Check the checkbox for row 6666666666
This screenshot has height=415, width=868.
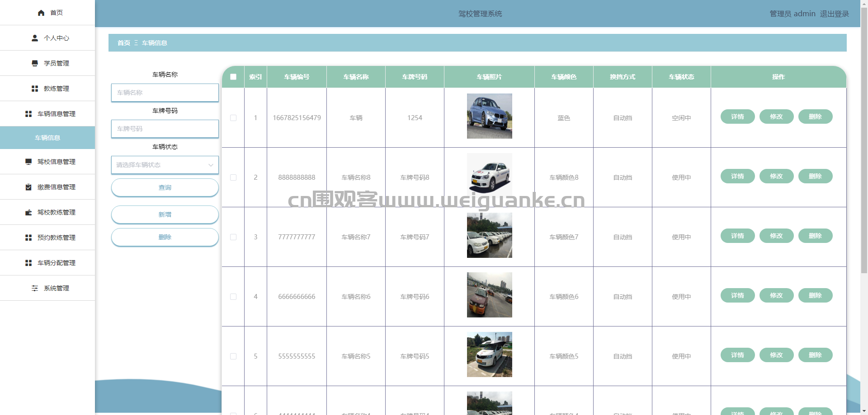tap(233, 297)
